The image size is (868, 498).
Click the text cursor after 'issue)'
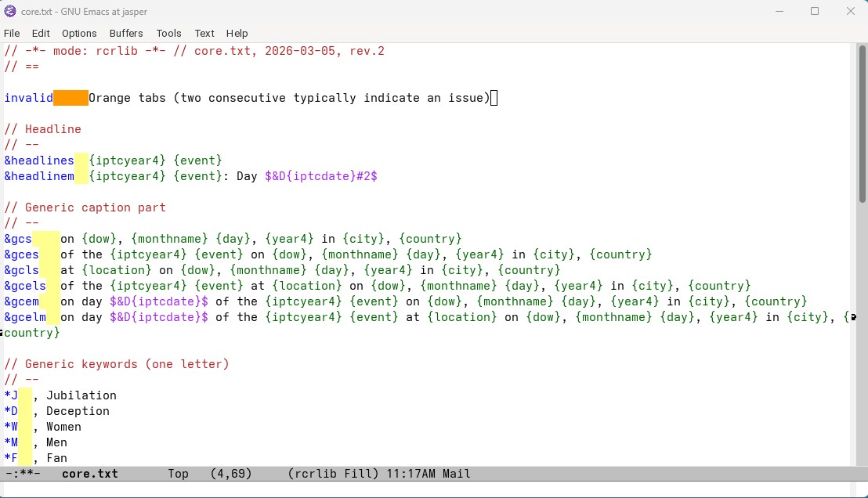(494, 98)
